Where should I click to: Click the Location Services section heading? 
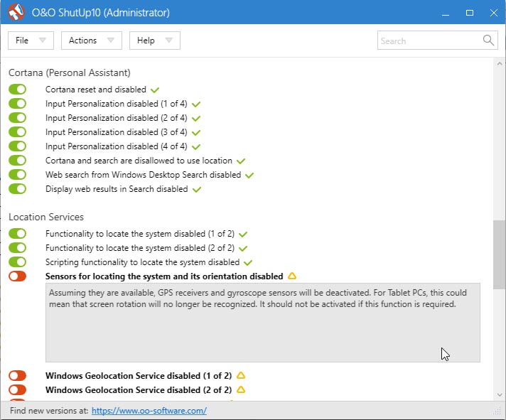[46, 217]
